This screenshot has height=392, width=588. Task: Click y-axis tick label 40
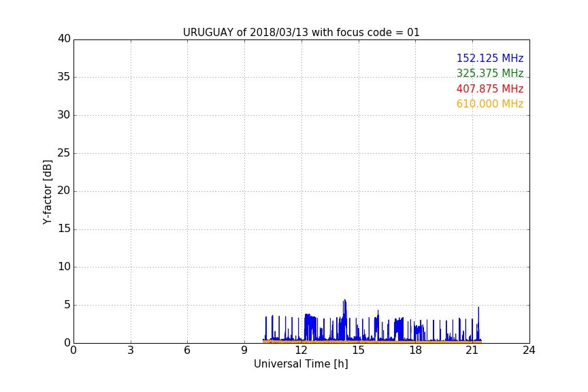coord(64,39)
